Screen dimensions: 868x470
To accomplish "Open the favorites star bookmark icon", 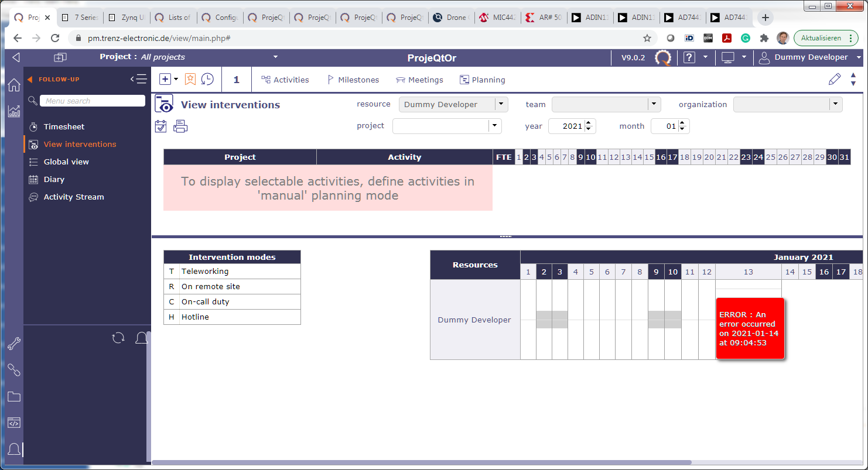I will [x=190, y=80].
